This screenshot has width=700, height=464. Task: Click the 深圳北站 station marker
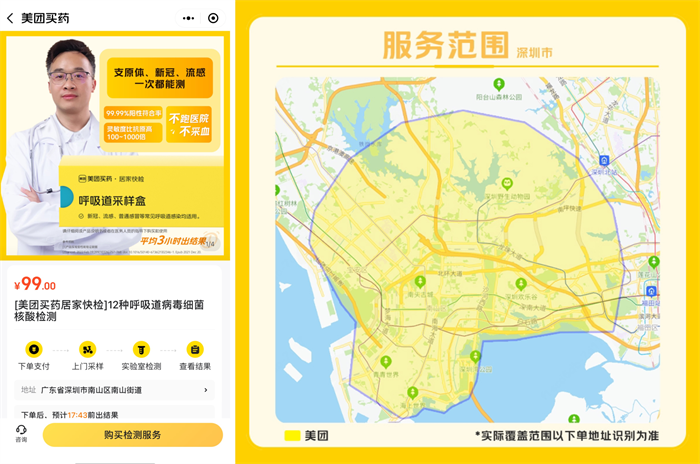[604, 160]
